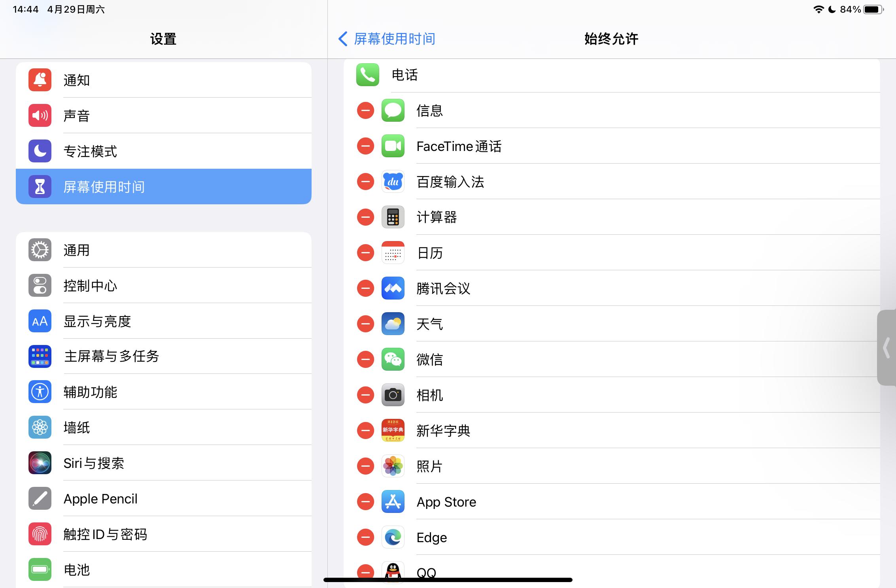Tap the red minus next to 天气

click(365, 324)
